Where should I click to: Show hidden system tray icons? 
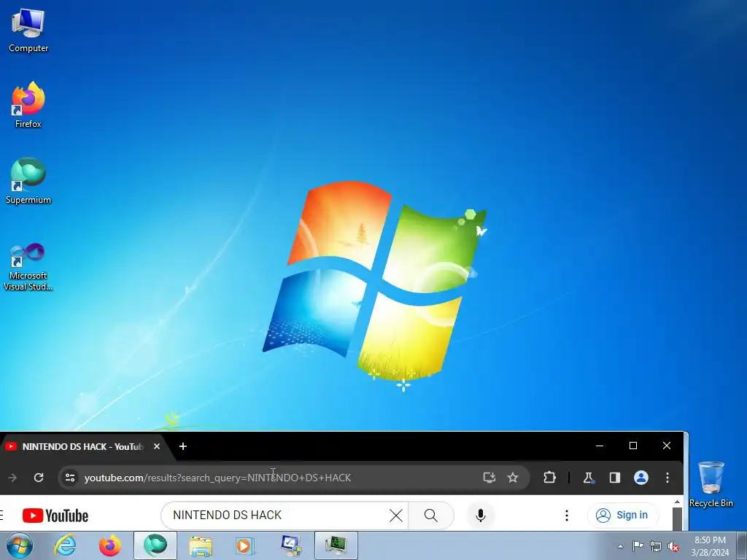620,546
